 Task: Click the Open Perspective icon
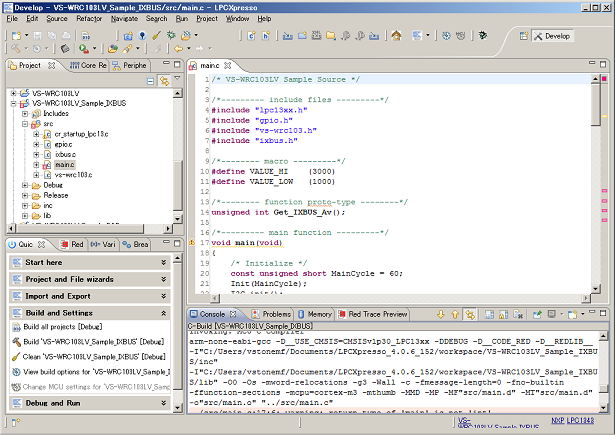(x=524, y=36)
